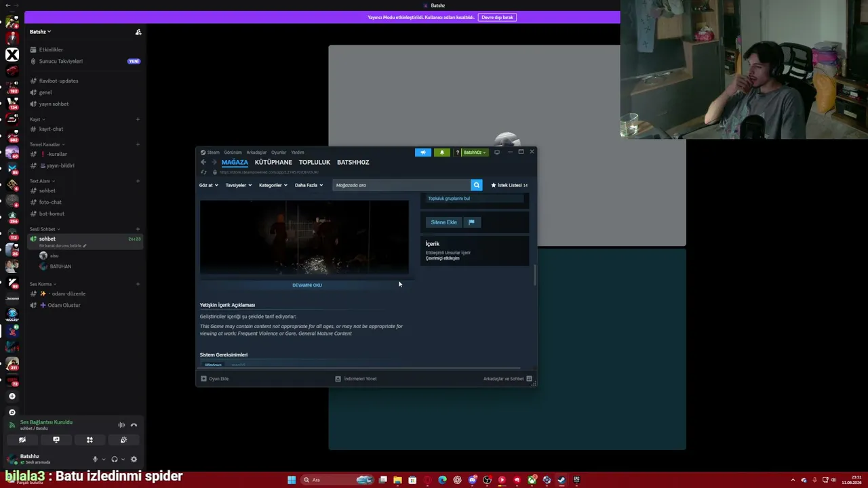
Task: Open the X server icon in Discord sidebar
Action: pos(12,54)
